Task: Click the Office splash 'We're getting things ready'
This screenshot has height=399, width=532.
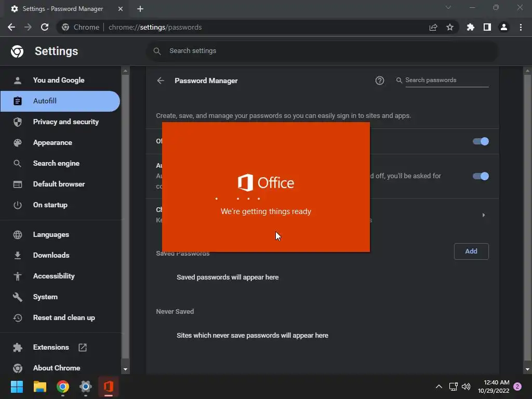Action: (265, 211)
